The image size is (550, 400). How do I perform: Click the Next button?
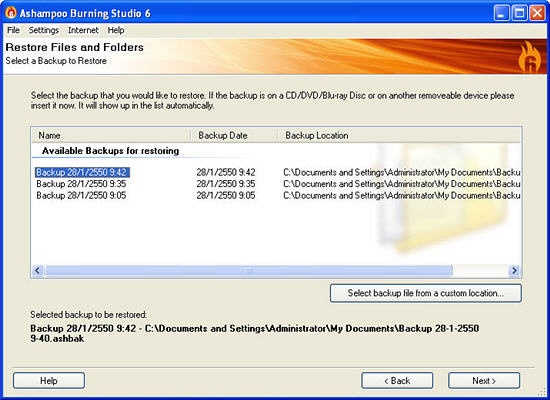484,381
